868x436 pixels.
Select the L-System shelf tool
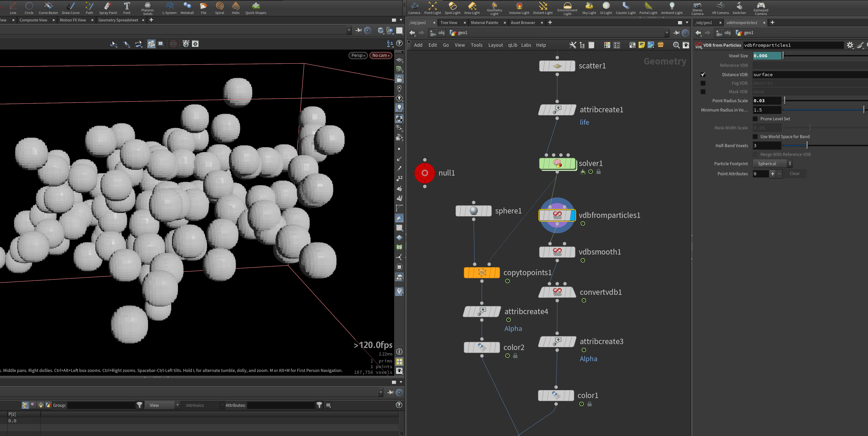169,8
